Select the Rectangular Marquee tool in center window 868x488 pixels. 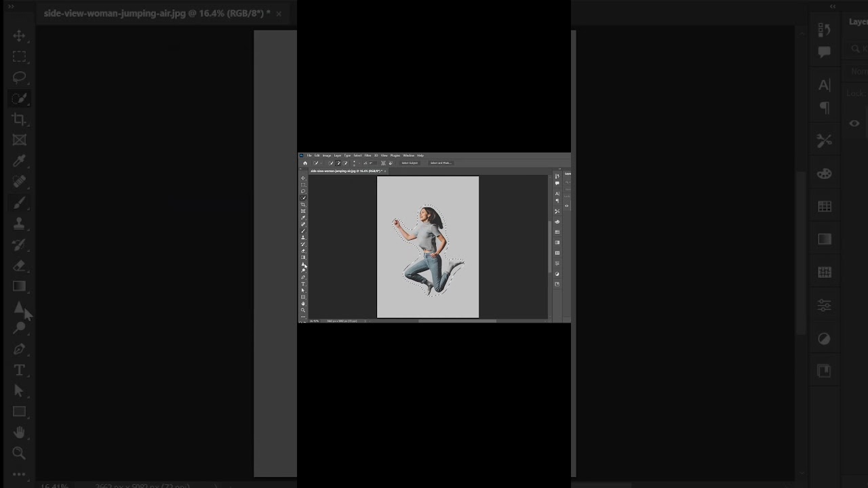pos(303,185)
